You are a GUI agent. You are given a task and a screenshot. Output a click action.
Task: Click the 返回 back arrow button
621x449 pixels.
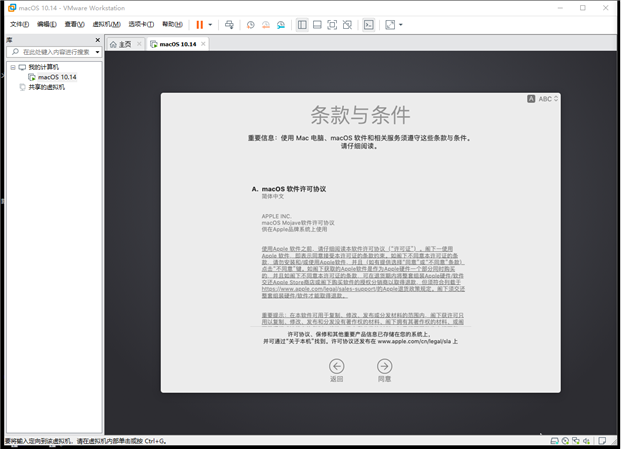click(x=337, y=366)
